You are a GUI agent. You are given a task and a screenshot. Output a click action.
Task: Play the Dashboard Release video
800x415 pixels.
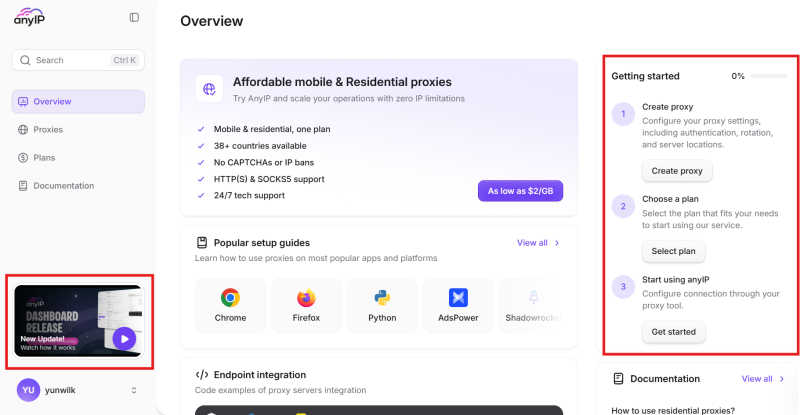(124, 338)
